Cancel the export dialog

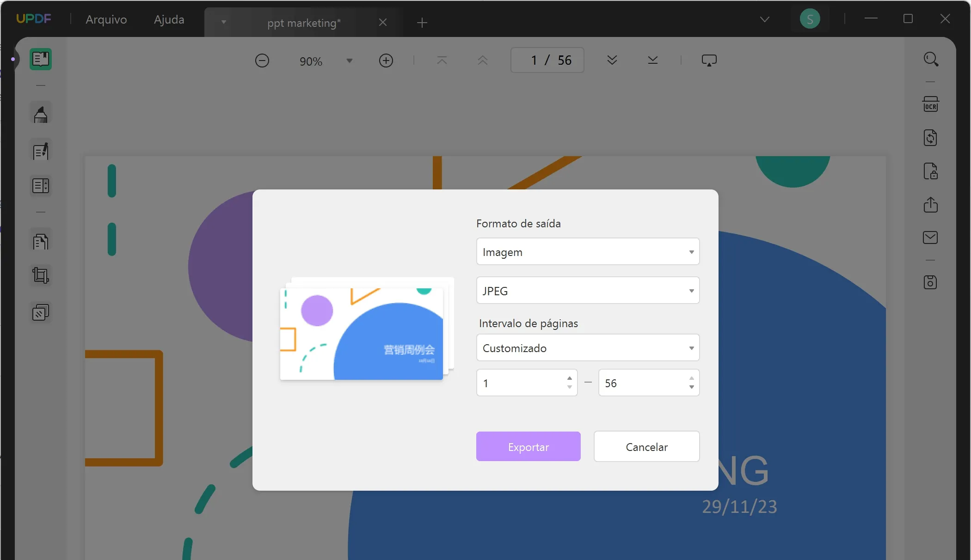(646, 446)
